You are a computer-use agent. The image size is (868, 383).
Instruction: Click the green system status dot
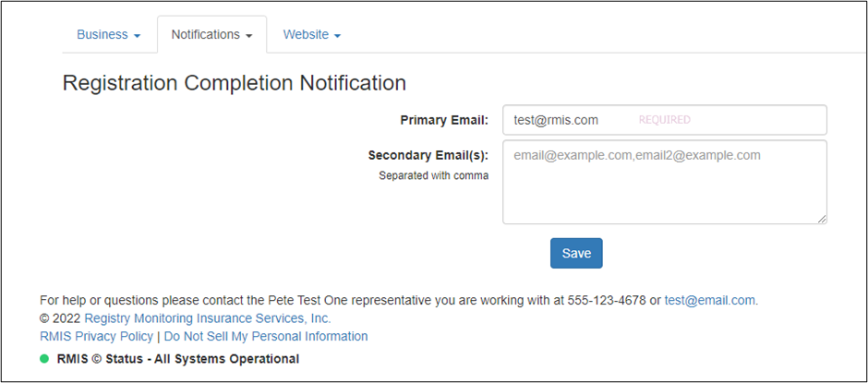tap(44, 359)
